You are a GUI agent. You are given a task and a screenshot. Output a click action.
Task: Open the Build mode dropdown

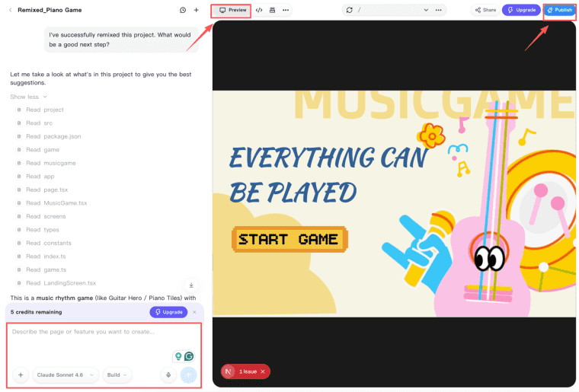117,375
